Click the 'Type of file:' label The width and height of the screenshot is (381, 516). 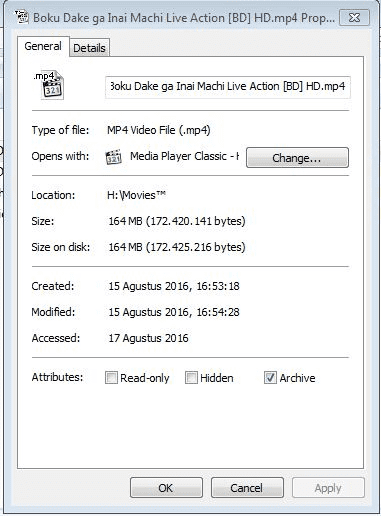60,130
